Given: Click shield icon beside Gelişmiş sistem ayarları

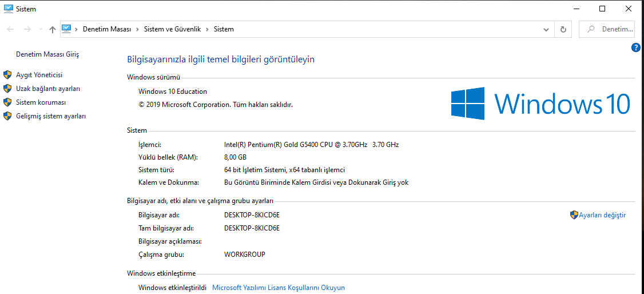Looking at the screenshot, I should point(7,116).
